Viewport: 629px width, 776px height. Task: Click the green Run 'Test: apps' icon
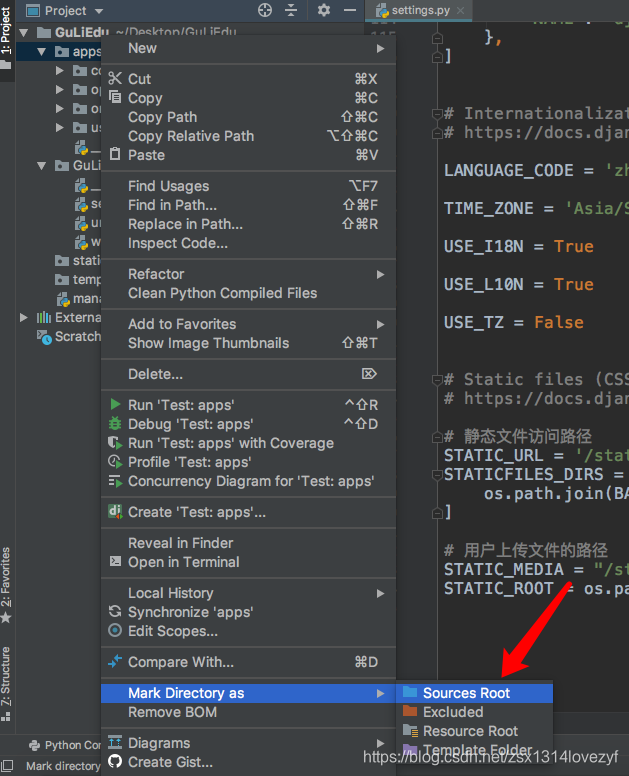point(115,404)
